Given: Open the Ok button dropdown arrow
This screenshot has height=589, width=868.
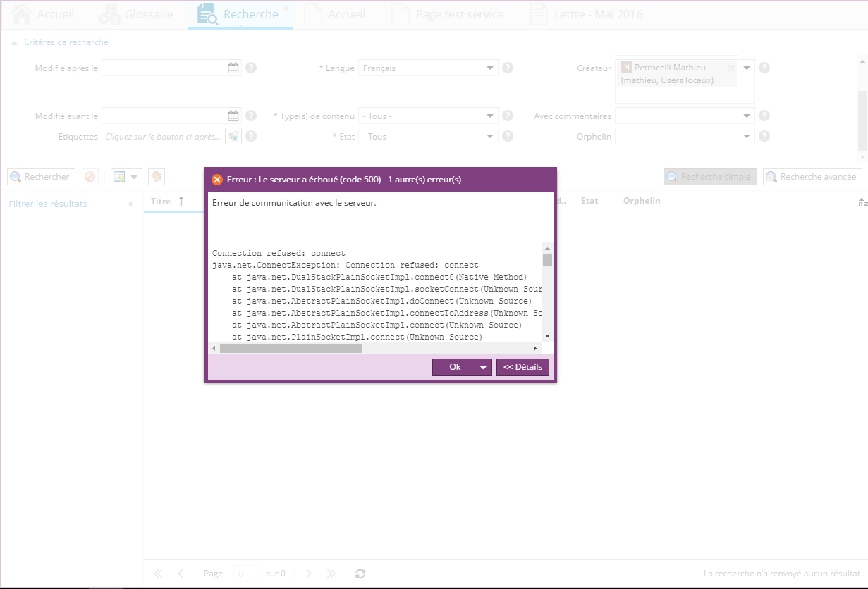Looking at the screenshot, I should pos(483,367).
